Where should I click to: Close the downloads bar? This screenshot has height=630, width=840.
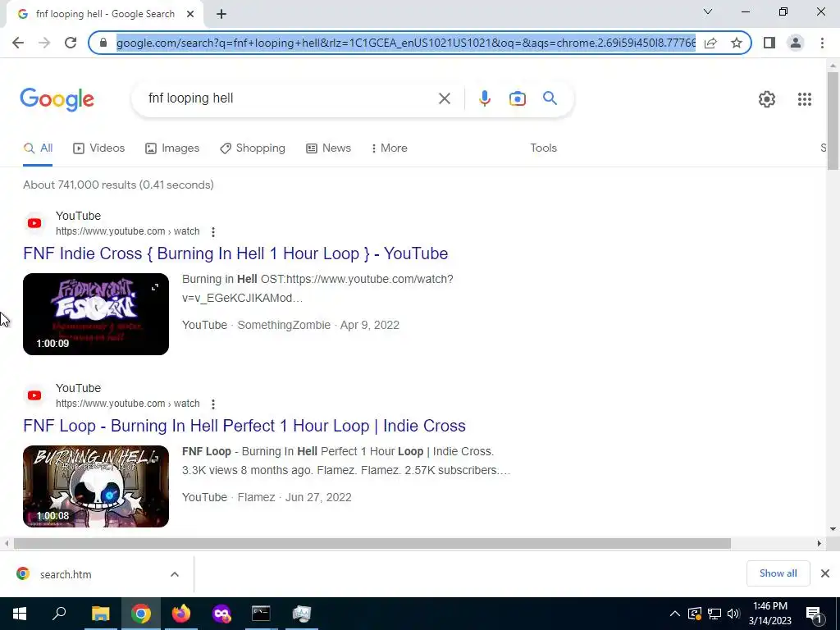tap(825, 573)
